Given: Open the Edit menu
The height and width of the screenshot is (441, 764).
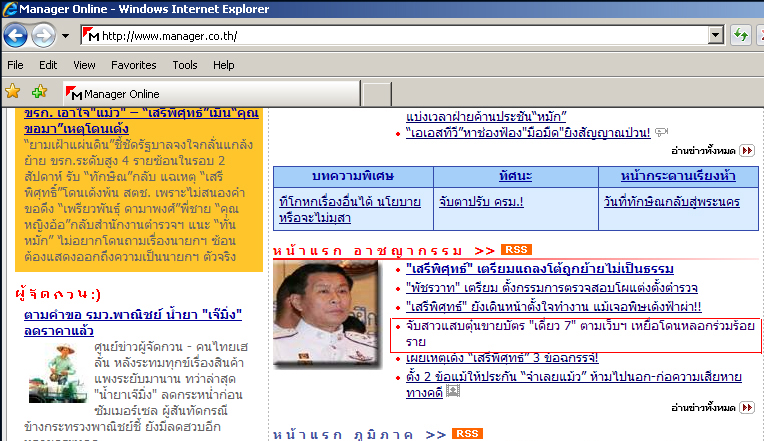Looking at the screenshot, I should pos(48,65).
